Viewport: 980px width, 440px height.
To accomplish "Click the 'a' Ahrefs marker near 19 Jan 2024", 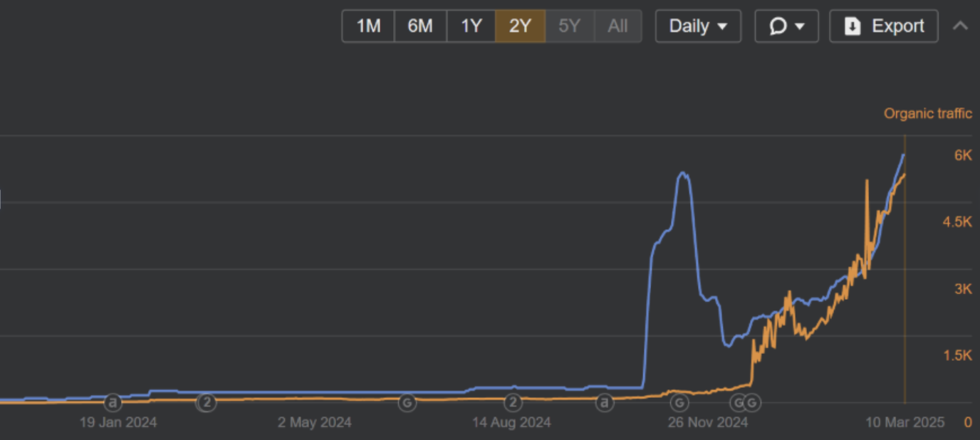I will point(111,402).
